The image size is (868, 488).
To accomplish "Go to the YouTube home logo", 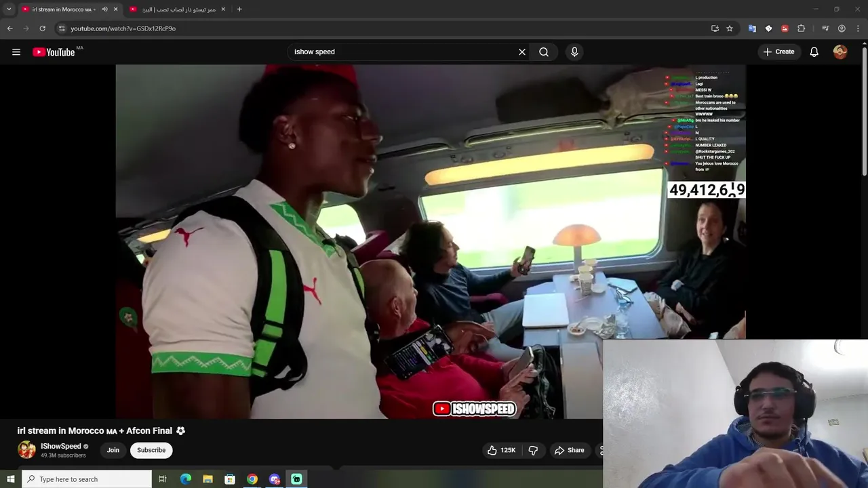I will (54, 52).
